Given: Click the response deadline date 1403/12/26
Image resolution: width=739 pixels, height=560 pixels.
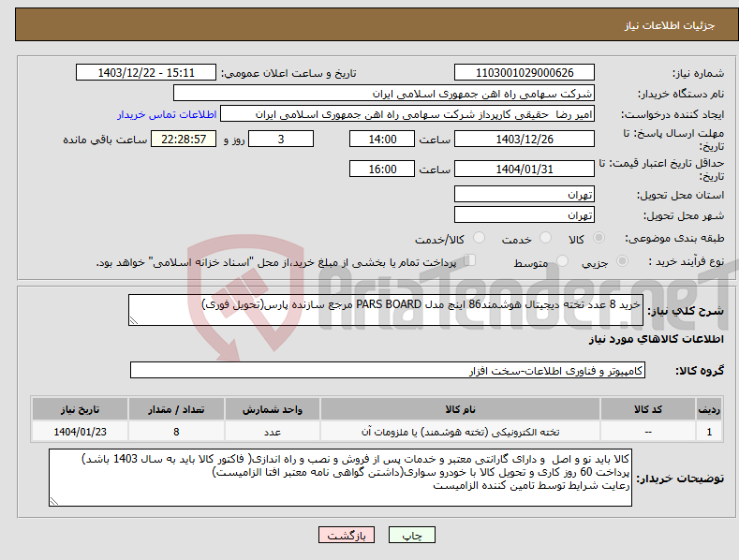Looking at the screenshot, I should pos(525,139).
